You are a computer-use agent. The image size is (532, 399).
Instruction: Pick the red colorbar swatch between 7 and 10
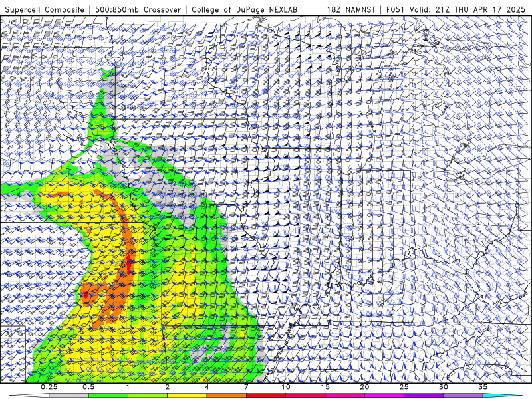(266, 396)
